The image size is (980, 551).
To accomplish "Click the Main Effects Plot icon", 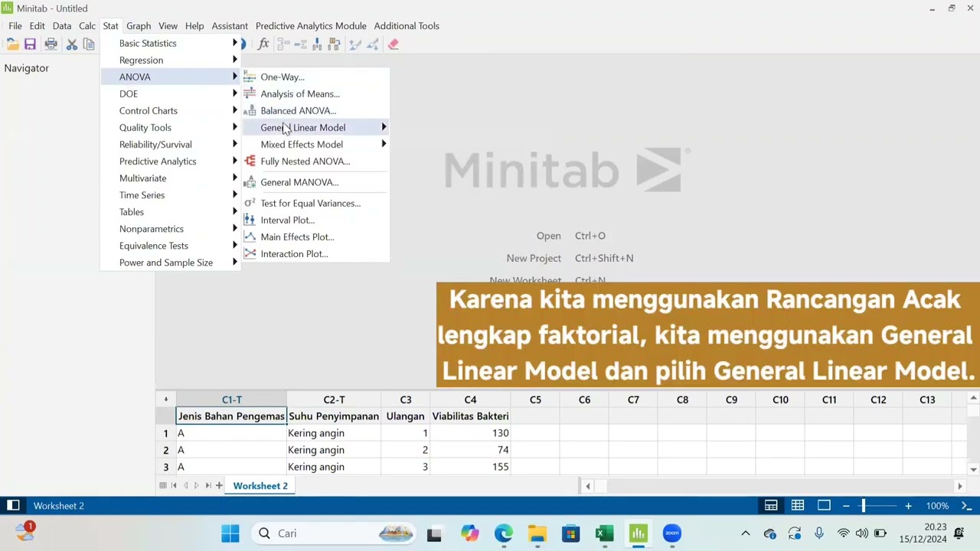I will pos(250,236).
